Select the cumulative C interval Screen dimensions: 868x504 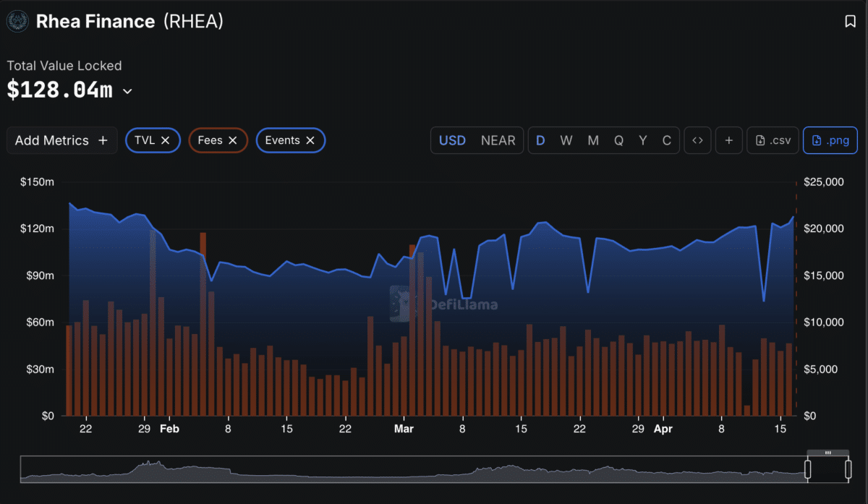pyautogui.click(x=667, y=140)
